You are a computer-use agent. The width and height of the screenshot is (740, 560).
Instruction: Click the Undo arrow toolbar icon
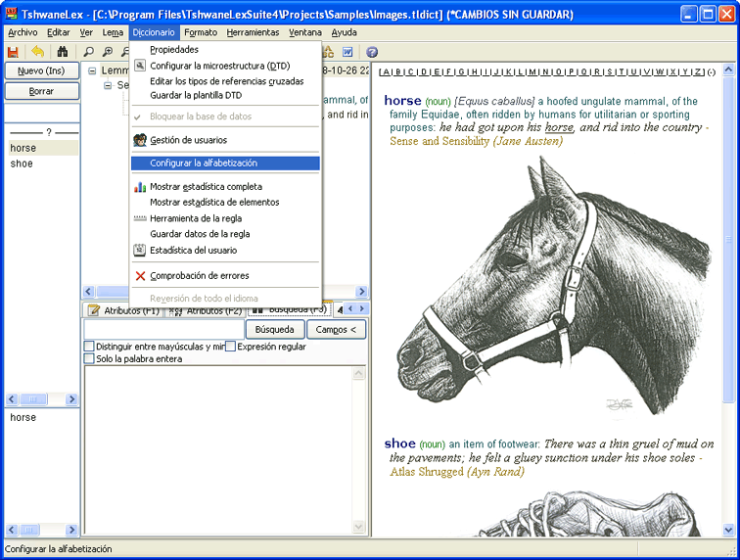click(x=37, y=52)
